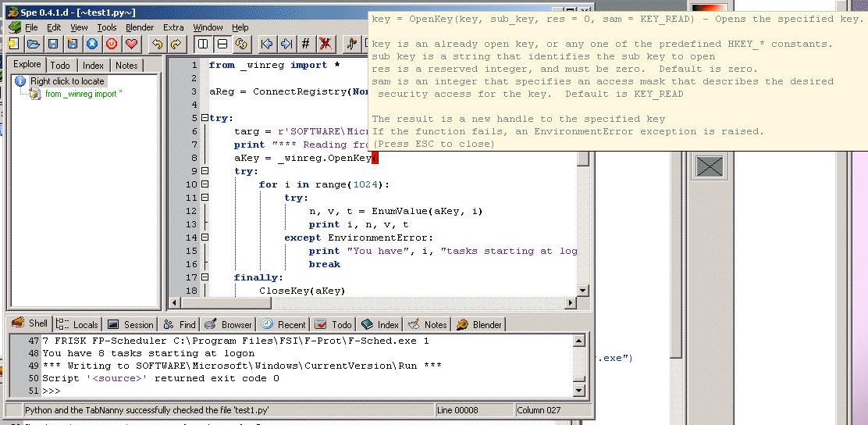Select the Session bottom tab

(130, 325)
